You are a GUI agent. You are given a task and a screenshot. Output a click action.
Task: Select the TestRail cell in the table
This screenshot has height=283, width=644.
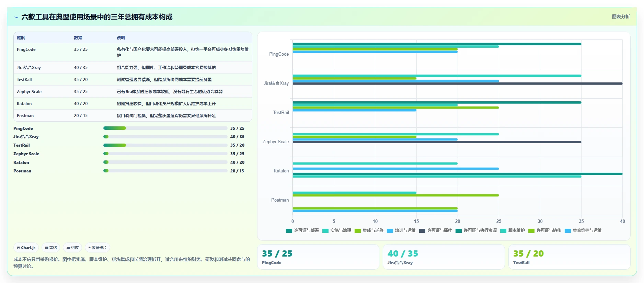point(24,80)
